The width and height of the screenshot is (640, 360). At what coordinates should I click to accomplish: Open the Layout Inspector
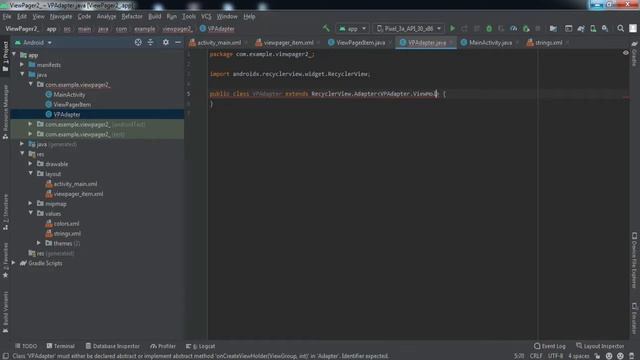(x=600, y=346)
